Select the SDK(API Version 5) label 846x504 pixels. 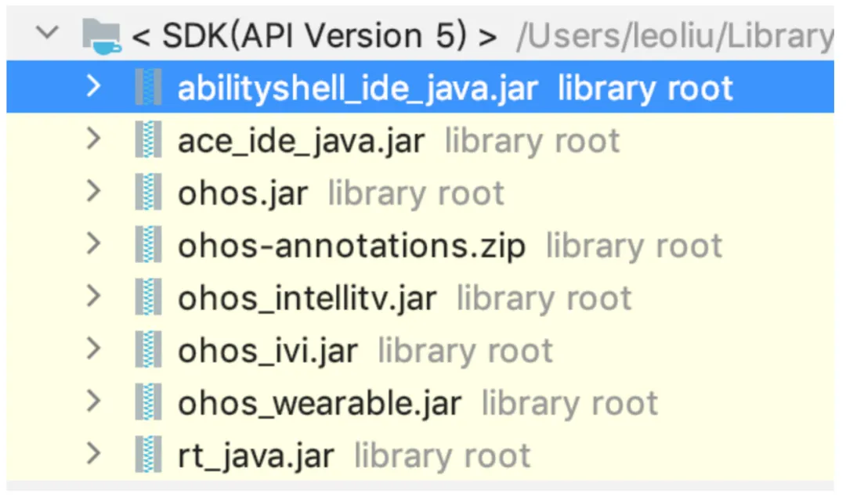[x=314, y=37]
